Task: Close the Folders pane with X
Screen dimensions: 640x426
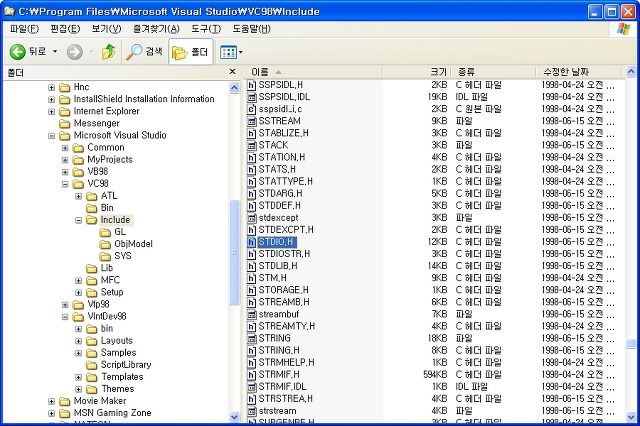Action: pos(232,72)
